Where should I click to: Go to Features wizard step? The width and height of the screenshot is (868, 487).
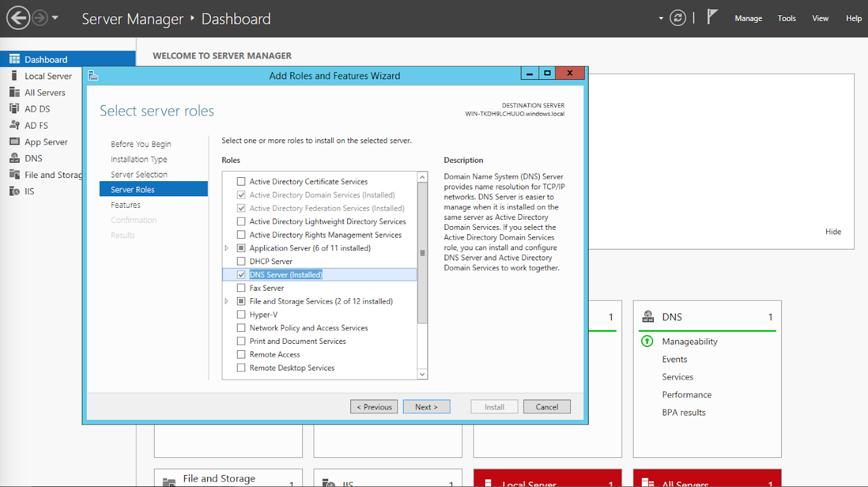(x=125, y=205)
